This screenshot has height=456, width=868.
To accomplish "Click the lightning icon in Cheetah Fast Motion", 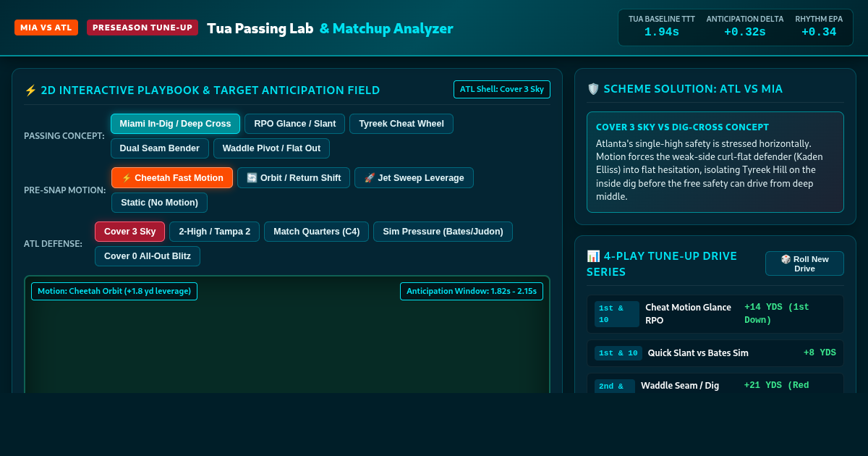I will pos(127,178).
